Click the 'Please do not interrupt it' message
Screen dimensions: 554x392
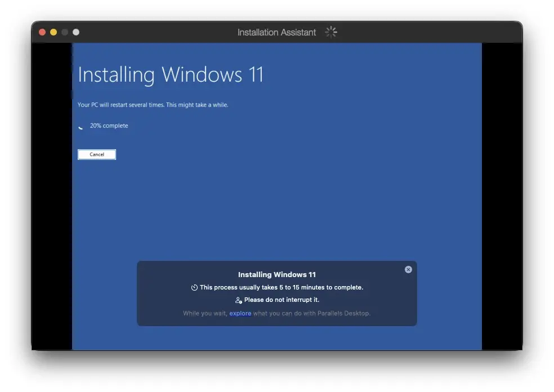[x=282, y=300]
